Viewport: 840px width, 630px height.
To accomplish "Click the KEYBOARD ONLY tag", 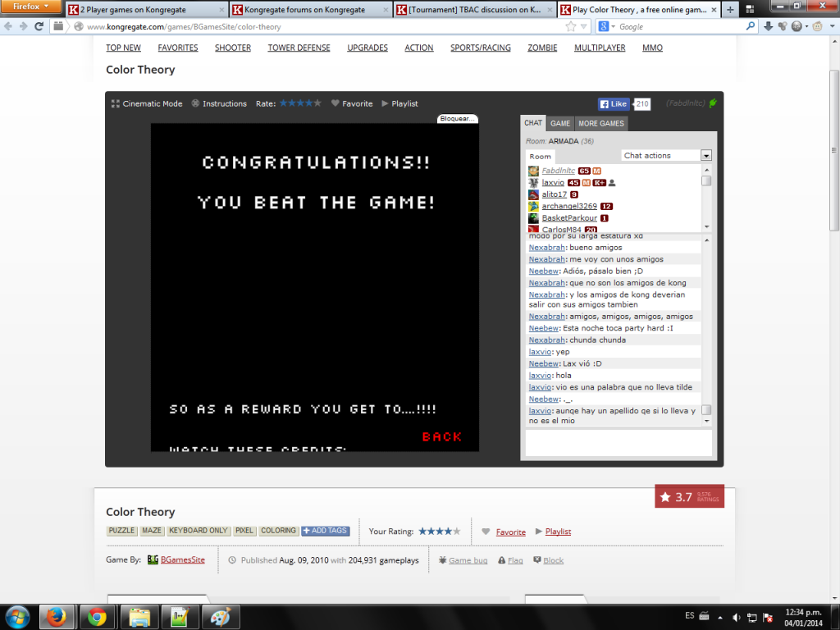I will [x=199, y=531].
